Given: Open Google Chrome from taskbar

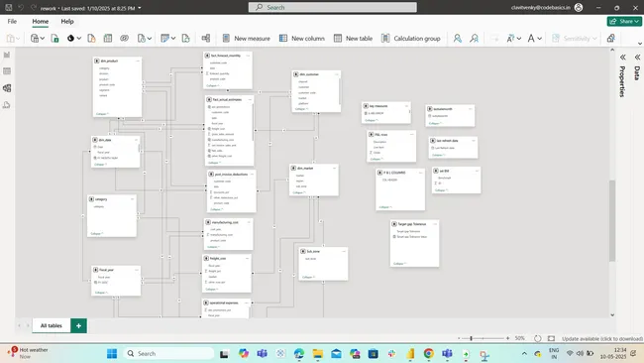Looking at the screenshot, I should point(428,353).
